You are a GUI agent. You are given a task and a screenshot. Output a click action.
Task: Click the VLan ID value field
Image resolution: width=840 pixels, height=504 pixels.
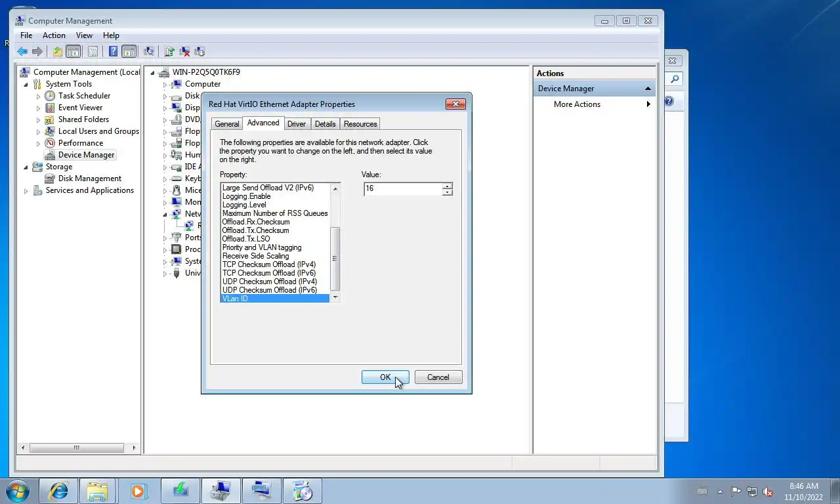[x=403, y=188]
